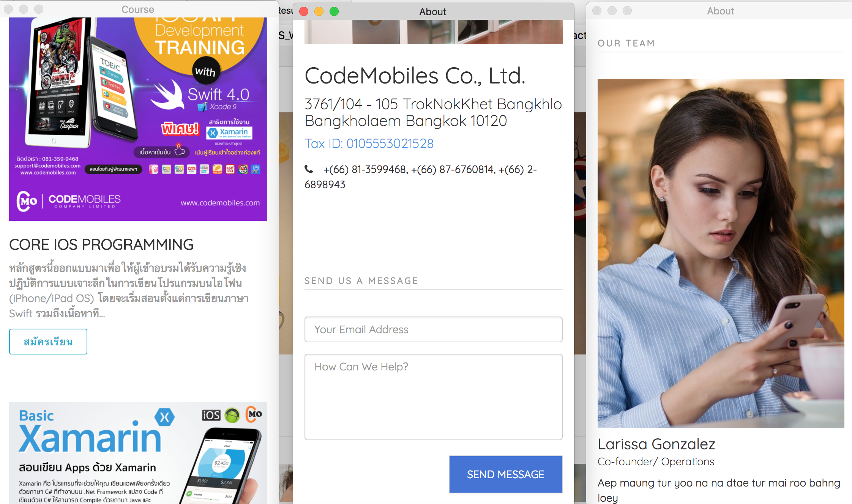The width and height of the screenshot is (852, 504).
Task: Select the Larissa Gonzalez name heading
Action: pyautogui.click(x=656, y=444)
